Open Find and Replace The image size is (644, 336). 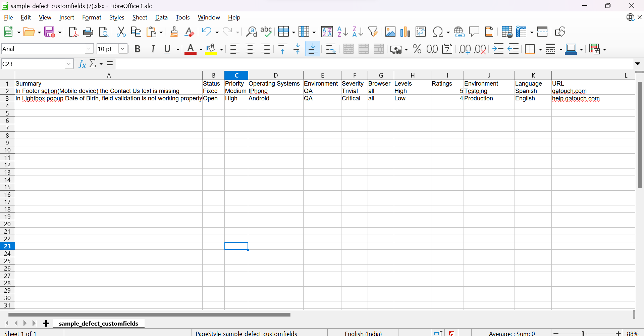[251, 32]
